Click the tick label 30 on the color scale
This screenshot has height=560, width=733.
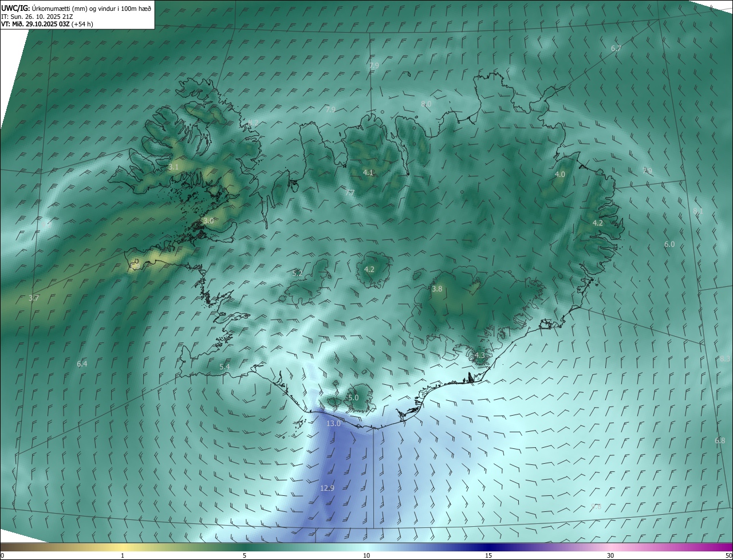click(x=610, y=555)
